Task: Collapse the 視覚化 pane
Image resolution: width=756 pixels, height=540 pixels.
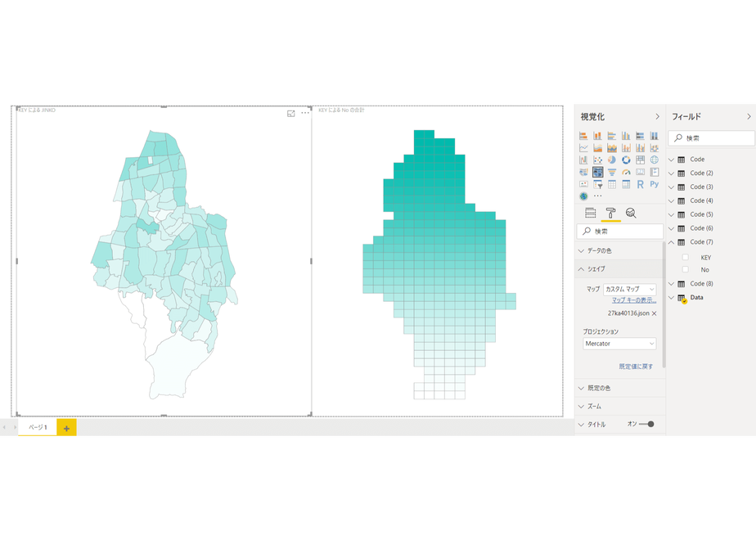Action: click(x=657, y=117)
